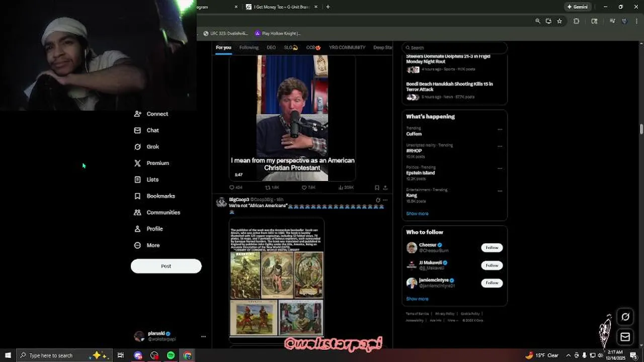The height and width of the screenshot is (362, 644).
Task: Open options for the Cuffem trend
Action: 500,129
